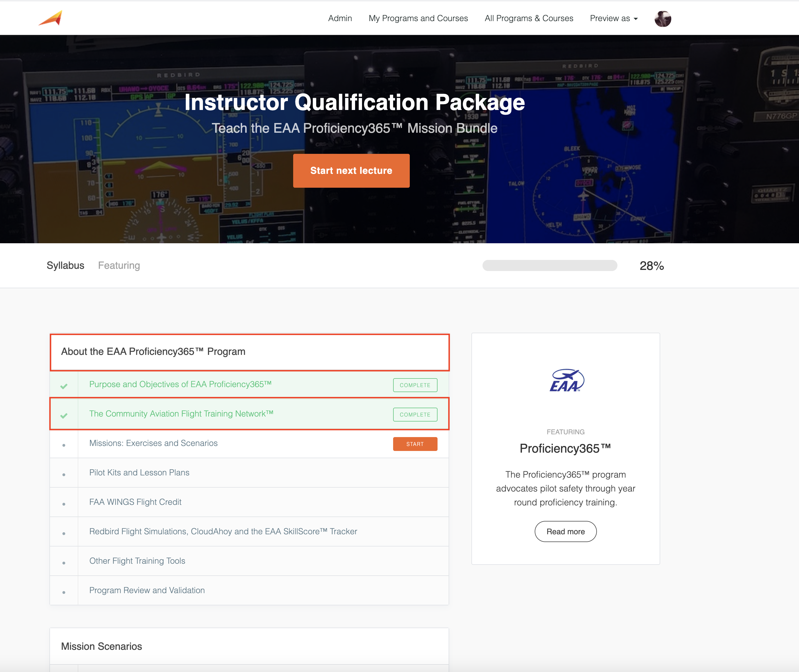Viewport: 799px width, 672px height.
Task: Open the Admin menu item
Action: click(x=340, y=18)
